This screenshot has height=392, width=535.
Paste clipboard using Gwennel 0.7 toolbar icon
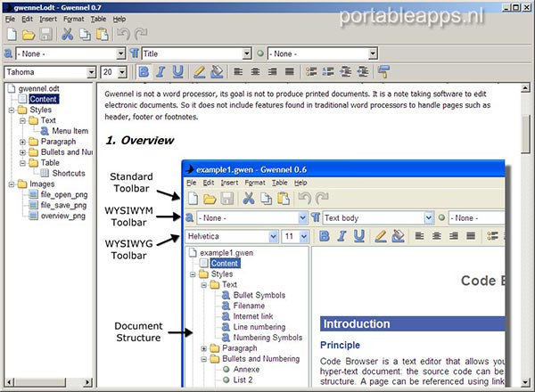tap(102, 35)
